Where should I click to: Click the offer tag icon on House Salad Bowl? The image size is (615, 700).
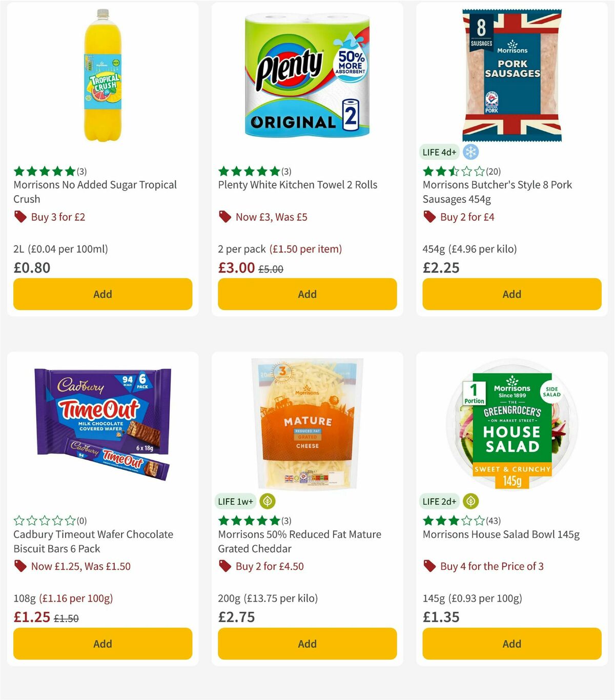click(429, 566)
